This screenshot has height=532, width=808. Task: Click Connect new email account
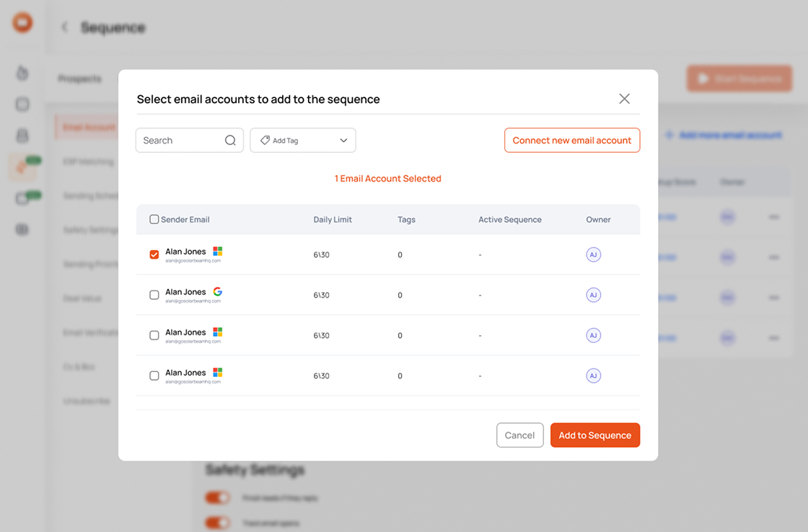coord(572,140)
